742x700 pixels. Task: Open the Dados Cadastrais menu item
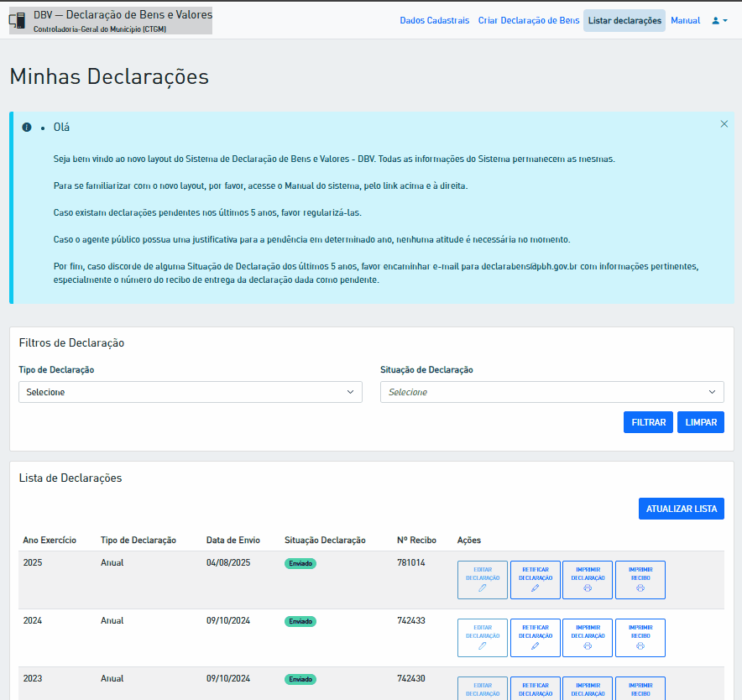(435, 20)
